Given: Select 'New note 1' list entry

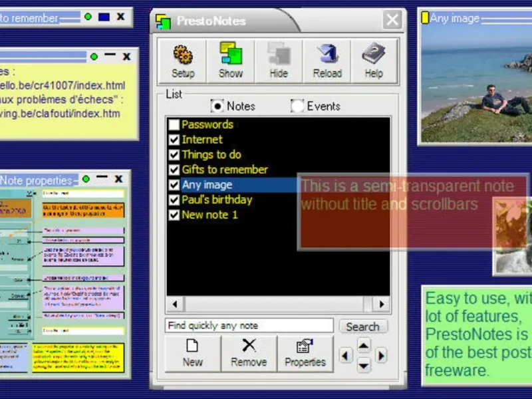Looking at the screenshot, I should (209, 215).
